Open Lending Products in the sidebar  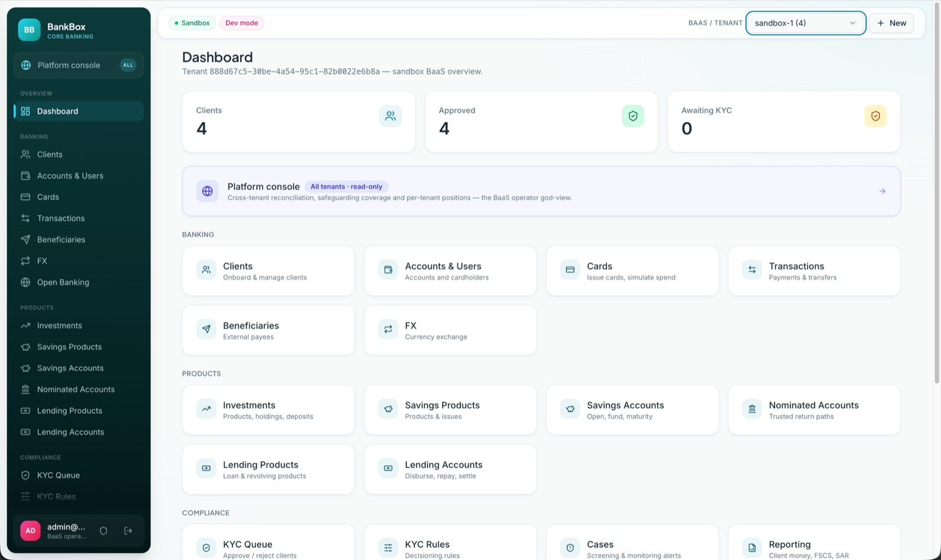point(78,411)
